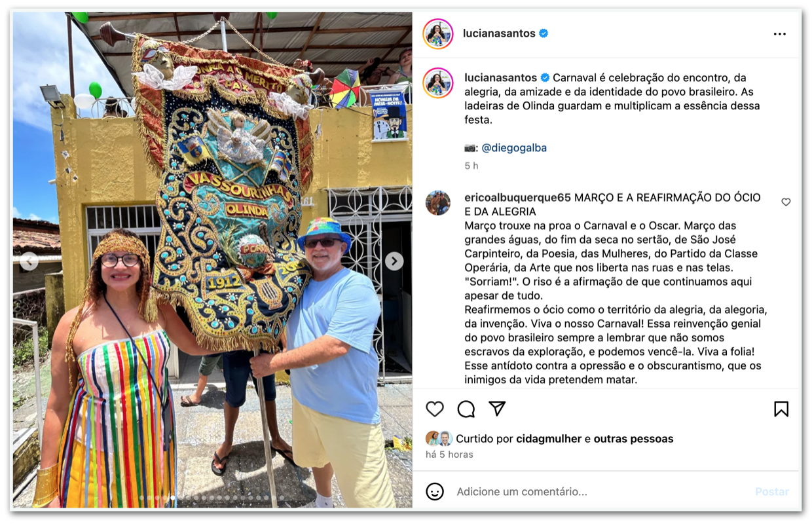Viewport: 812px width, 524px height.
Task: Open emoji picker smiley icon
Action: click(435, 491)
